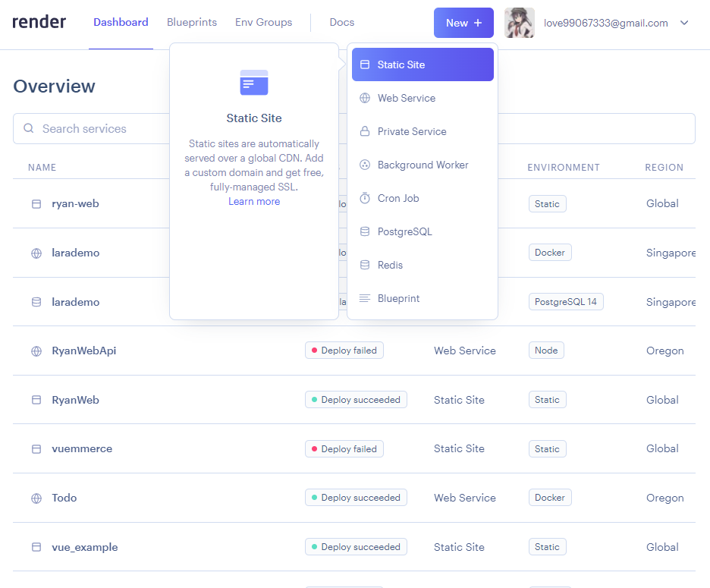Click Web Service type in RyanWebApi row
The height and width of the screenshot is (588, 710).
tap(464, 351)
